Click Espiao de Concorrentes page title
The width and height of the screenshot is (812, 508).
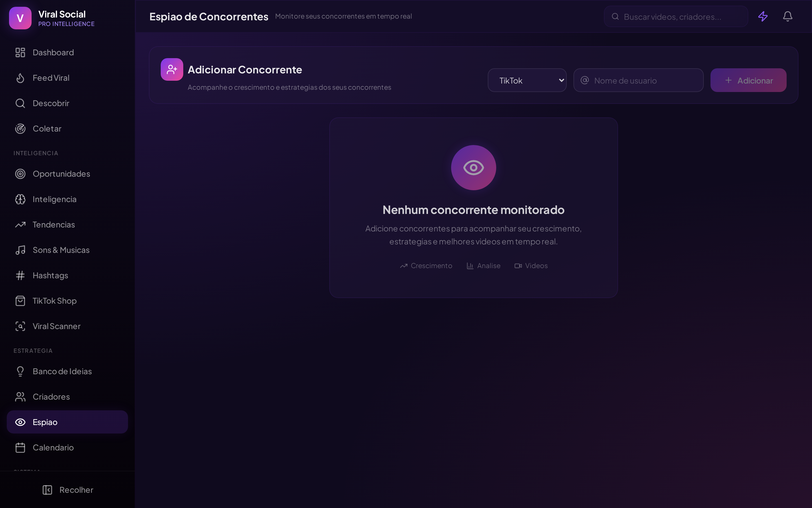[x=209, y=16]
